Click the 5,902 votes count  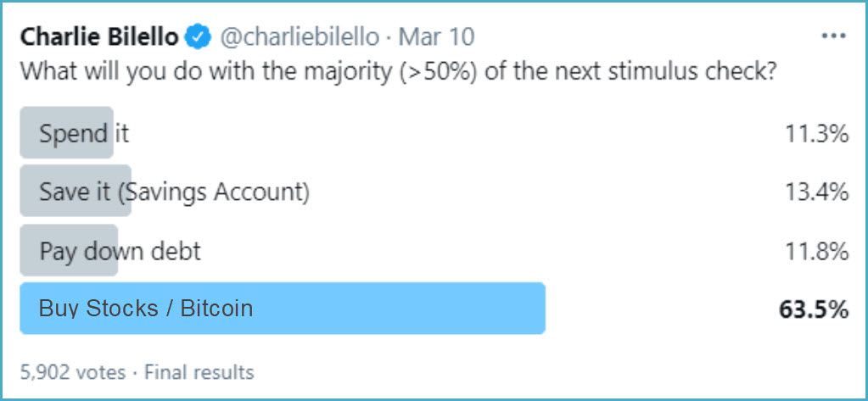(x=72, y=371)
